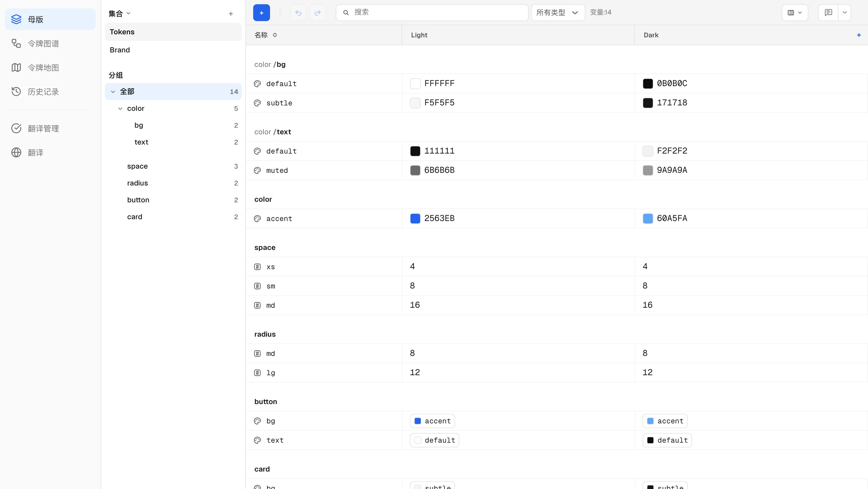Select the radius group in sidebar

pyautogui.click(x=173, y=183)
